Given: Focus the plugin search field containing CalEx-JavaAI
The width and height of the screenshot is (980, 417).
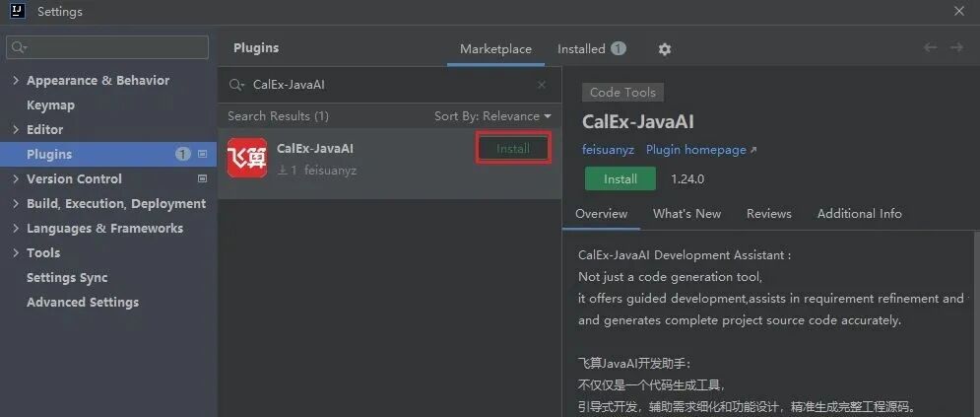Looking at the screenshot, I should [x=387, y=85].
